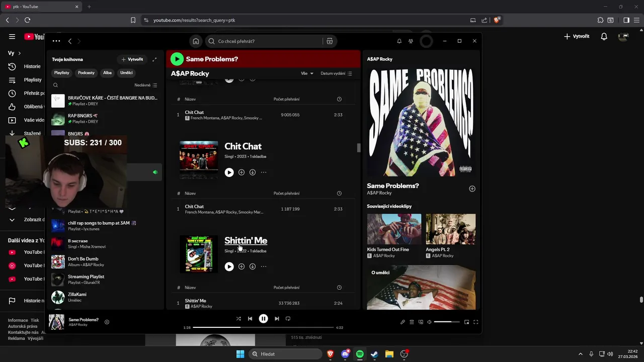Open new browser tab
Viewport: 644px width, 362px height.
coord(89,7)
